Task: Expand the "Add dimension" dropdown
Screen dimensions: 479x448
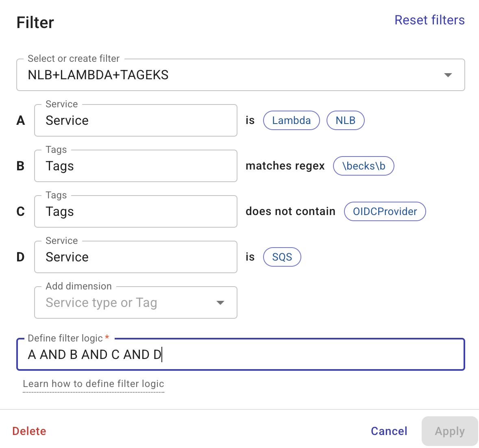Action: tap(135, 302)
